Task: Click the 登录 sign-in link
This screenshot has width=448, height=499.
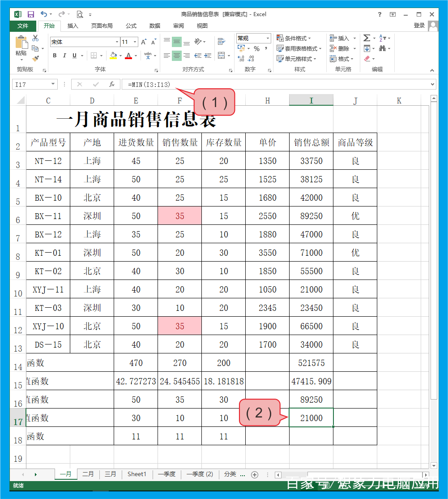Action: click(x=419, y=26)
